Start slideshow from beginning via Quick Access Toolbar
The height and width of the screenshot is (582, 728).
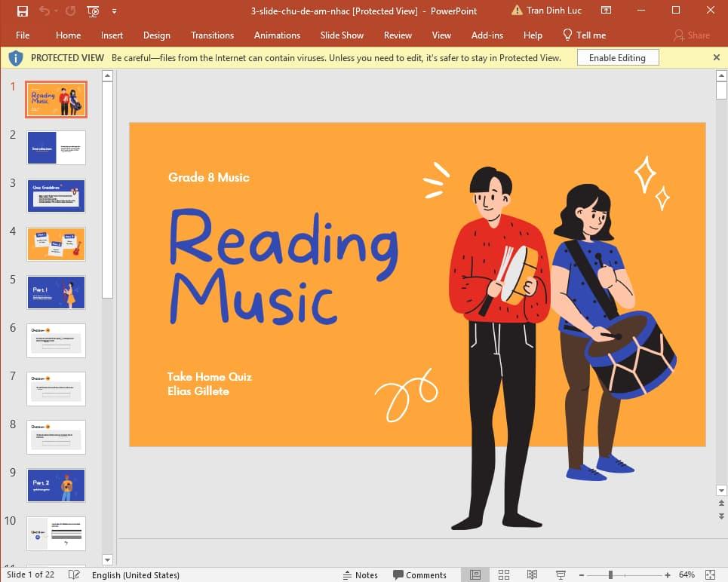point(92,11)
